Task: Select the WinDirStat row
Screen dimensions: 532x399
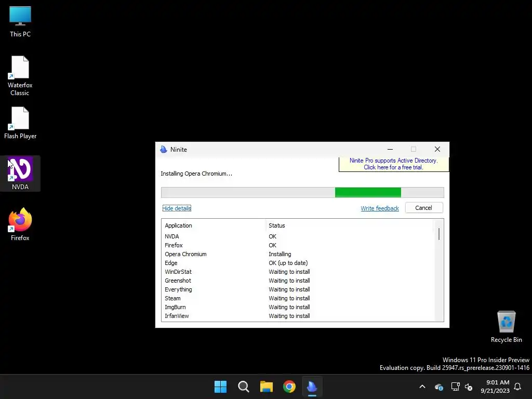Action: pos(298,271)
